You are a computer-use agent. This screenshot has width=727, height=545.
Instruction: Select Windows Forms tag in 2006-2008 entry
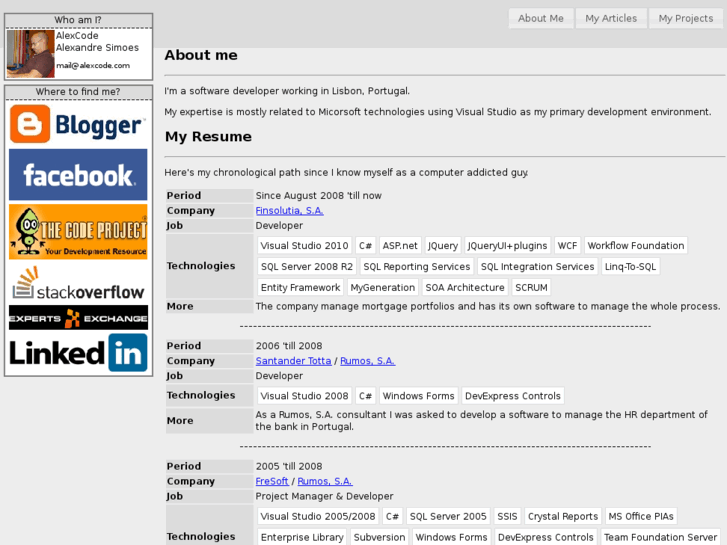click(418, 396)
